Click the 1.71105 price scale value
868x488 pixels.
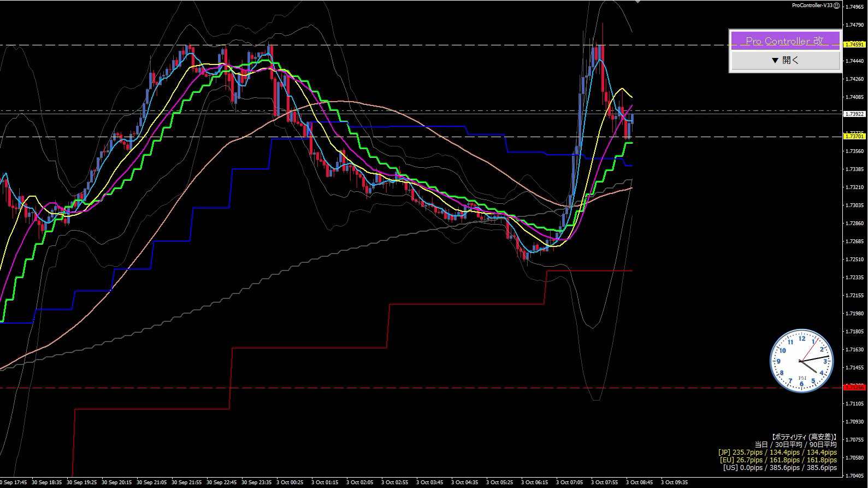coord(854,404)
